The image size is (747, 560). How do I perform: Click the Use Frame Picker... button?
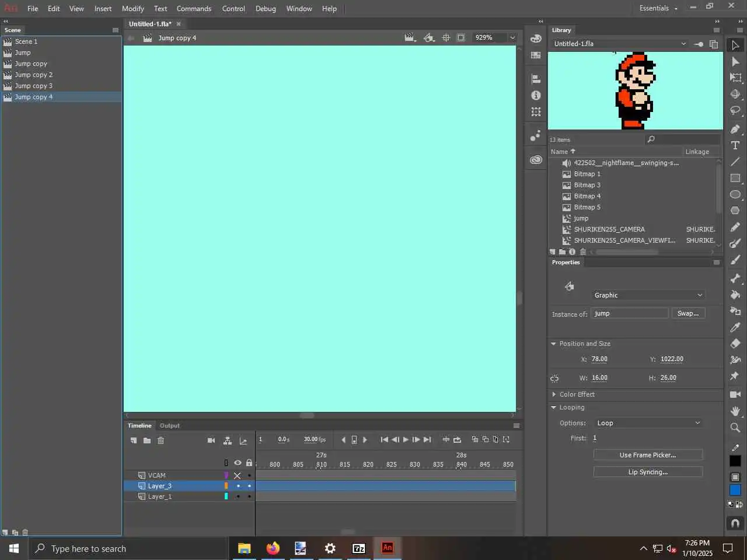(648, 455)
